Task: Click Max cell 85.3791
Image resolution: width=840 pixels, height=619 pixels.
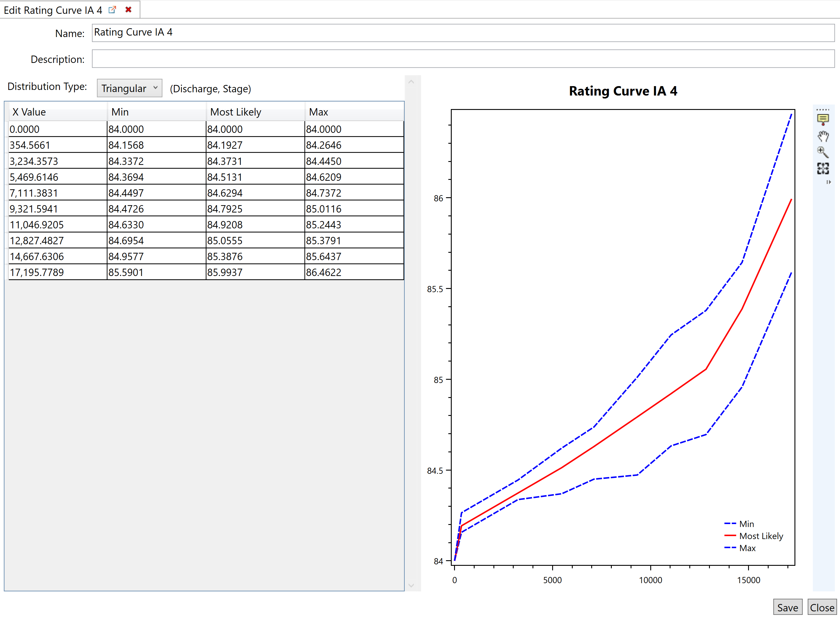Action: pos(354,240)
